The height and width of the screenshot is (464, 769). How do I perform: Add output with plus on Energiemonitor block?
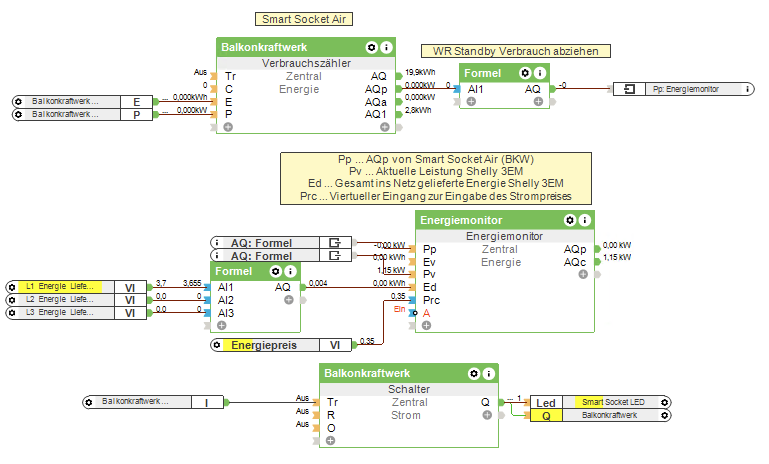pos(583,274)
